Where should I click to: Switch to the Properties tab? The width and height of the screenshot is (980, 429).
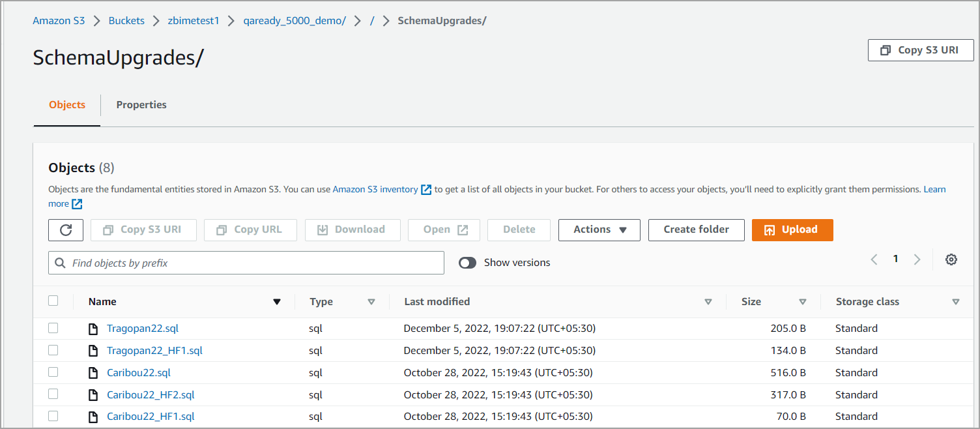coord(141,105)
